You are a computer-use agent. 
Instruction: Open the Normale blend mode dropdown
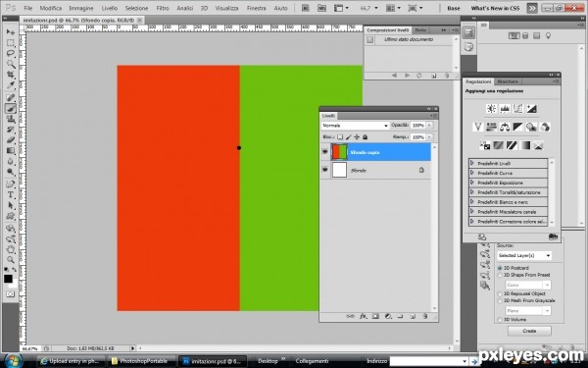[355, 126]
